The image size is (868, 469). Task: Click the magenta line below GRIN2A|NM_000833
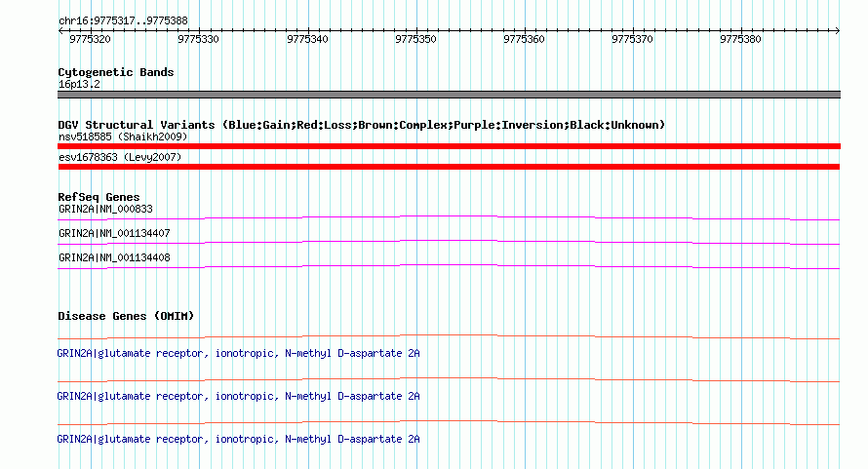pos(449,217)
